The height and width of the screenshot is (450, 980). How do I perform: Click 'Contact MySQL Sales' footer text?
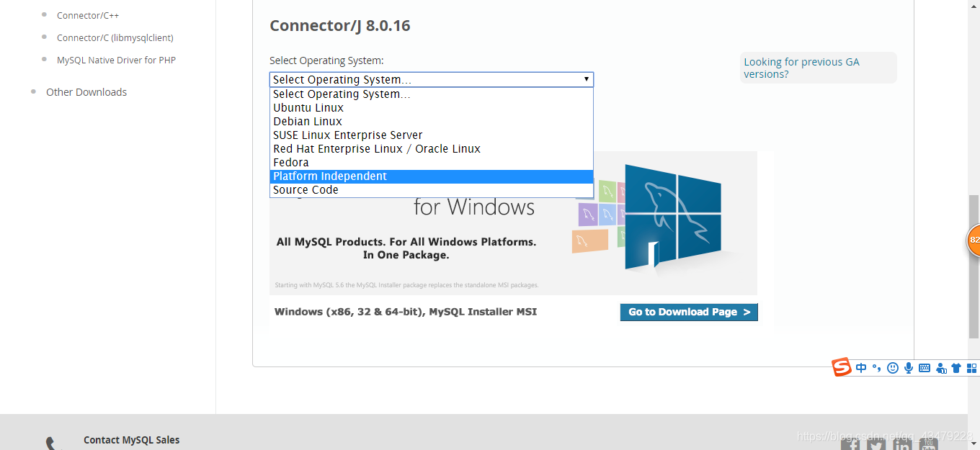point(131,440)
